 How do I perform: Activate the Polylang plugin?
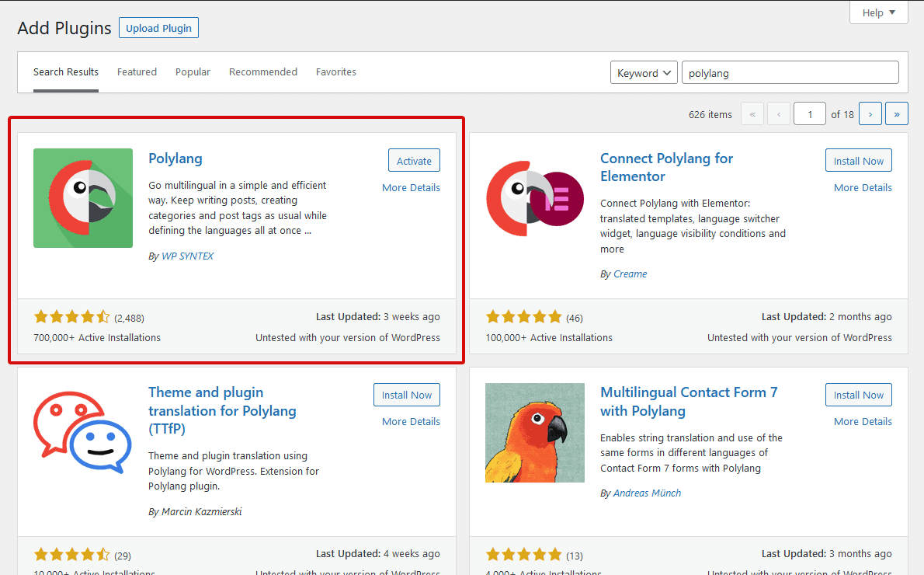(x=414, y=161)
